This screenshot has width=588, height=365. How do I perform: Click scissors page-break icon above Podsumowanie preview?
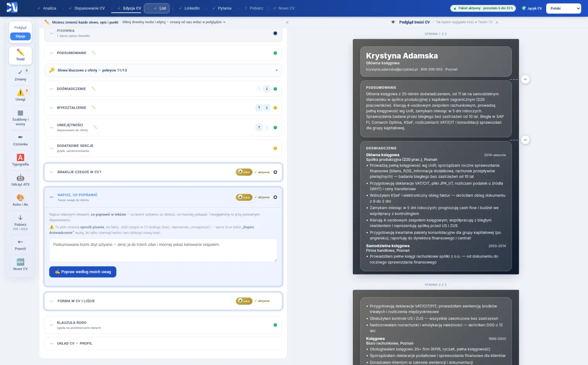pyautogui.click(x=525, y=79)
